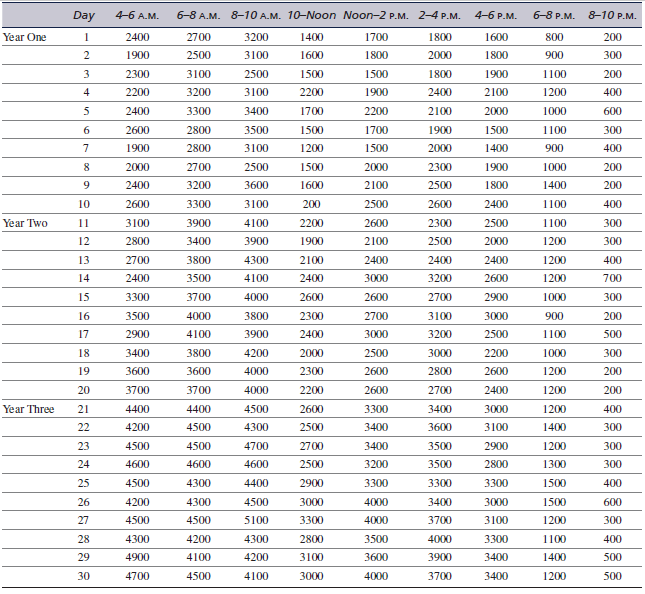This screenshot has height=594, width=645.
Task: Click the 'Day' column header
Action: 84,16
